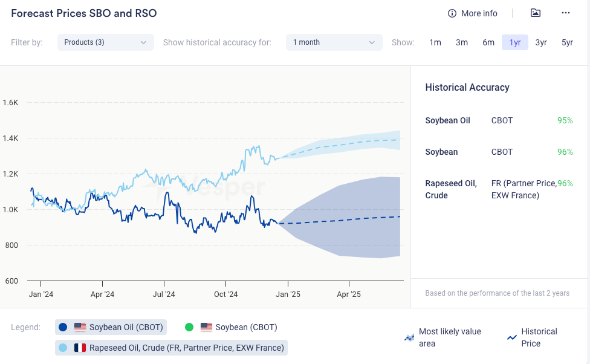Click the save chart image icon
The width and height of the screenshot is (590, 364).
point(535,13)
